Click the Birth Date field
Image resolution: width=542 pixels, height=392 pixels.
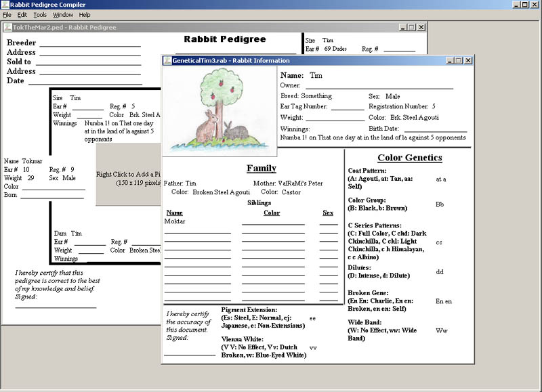[x=435, y=129]
